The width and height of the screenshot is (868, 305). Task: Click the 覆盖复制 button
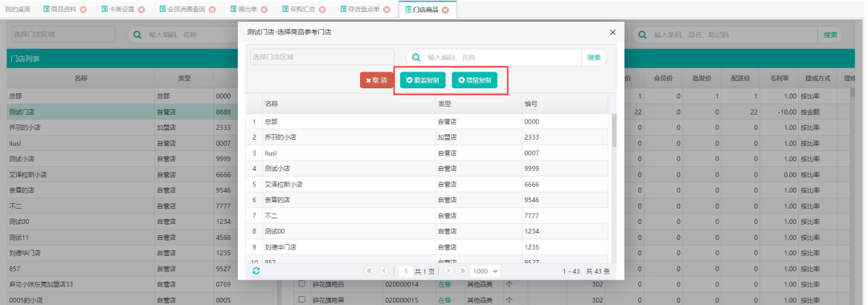(x=423, y=80)
